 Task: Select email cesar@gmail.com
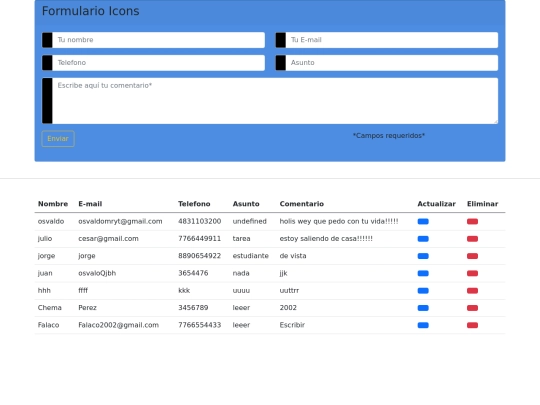pos(108,239)
